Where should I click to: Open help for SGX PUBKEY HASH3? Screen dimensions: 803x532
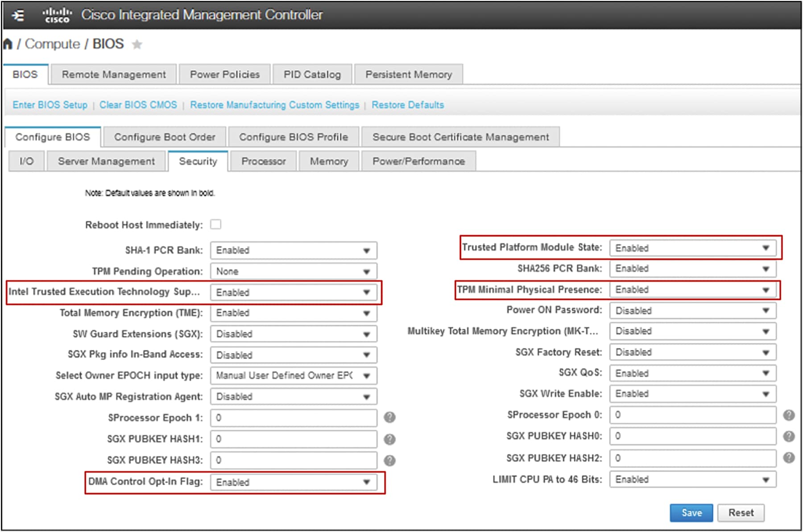389,460
